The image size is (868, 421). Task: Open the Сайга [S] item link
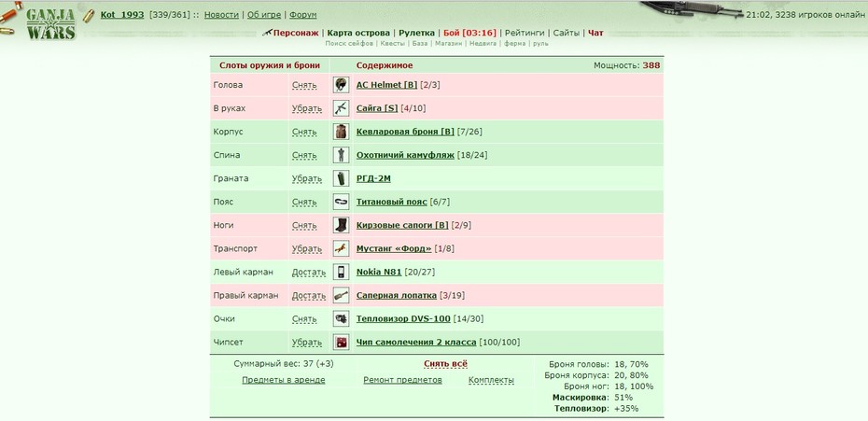pos(377,108)
